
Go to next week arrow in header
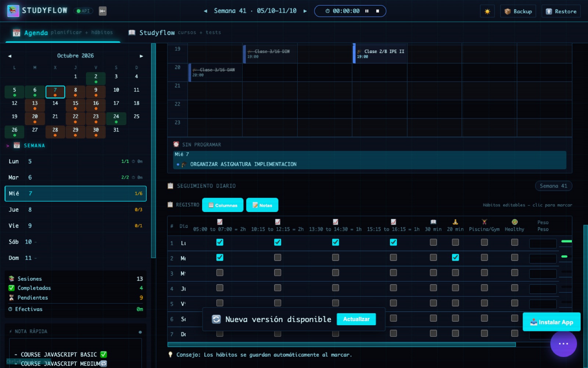coord(305,11)
